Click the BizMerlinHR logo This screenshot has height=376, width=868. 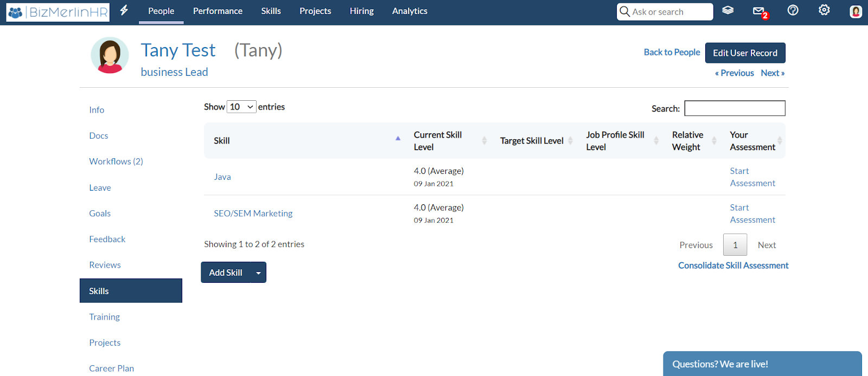pyautogui.click(x=58, y=12)
